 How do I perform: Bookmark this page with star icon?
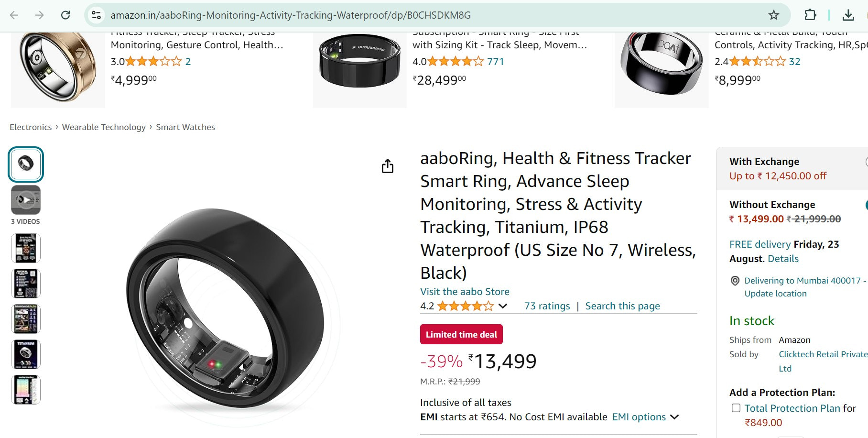773,15
